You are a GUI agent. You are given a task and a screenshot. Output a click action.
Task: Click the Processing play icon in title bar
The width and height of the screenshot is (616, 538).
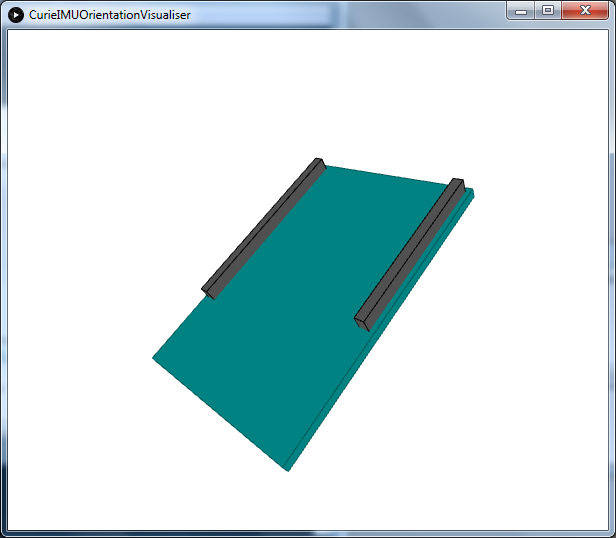pyautogui.click(x=16, y=15)
